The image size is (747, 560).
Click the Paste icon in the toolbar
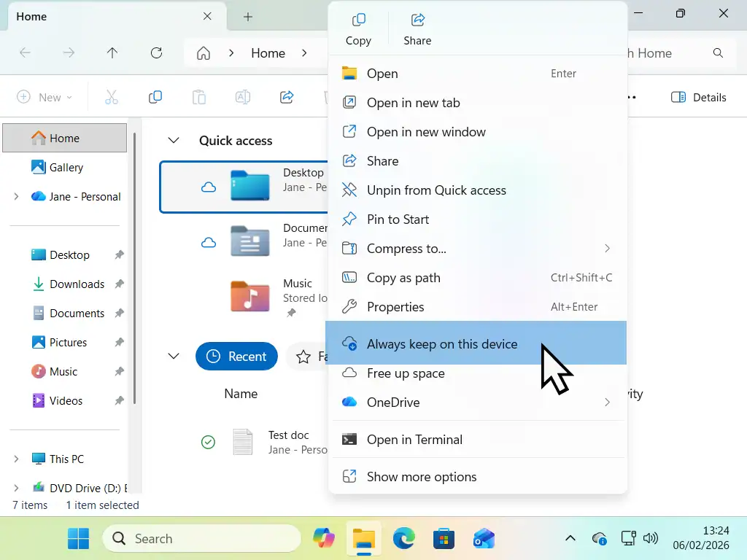click(199, 96)
